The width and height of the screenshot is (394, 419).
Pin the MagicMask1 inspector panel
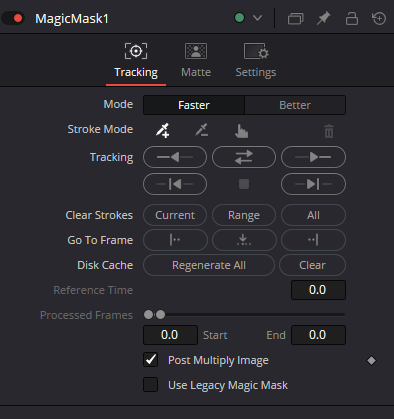[x=323, y=18]
